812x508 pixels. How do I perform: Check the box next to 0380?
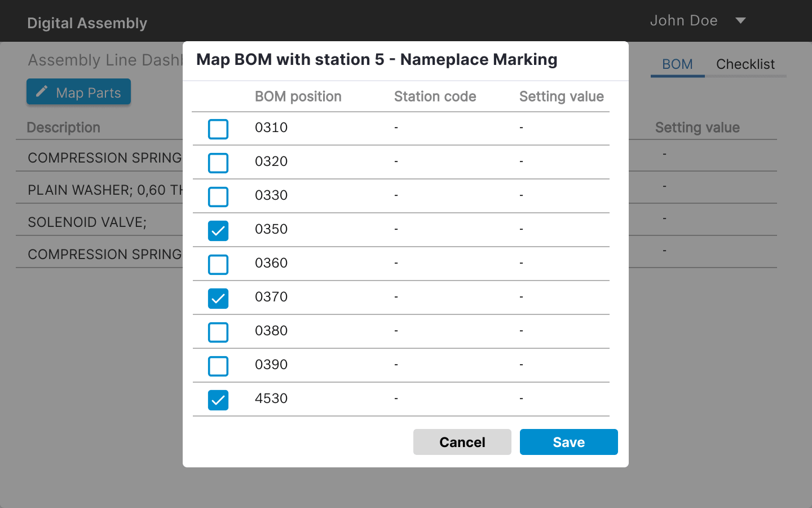(218, 332)
